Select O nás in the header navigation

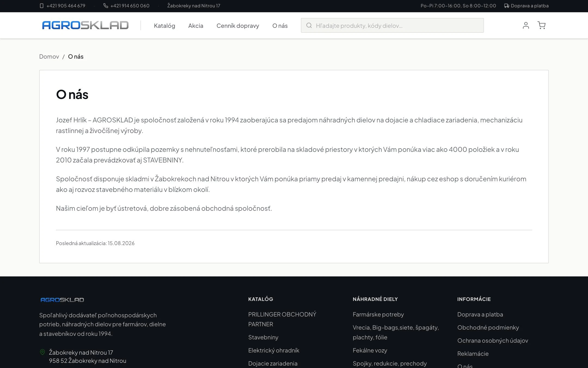point(280,26)
